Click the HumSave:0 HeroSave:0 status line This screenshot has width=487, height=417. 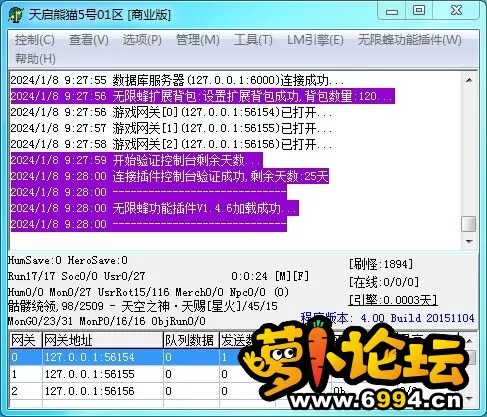tap(68, 260)
